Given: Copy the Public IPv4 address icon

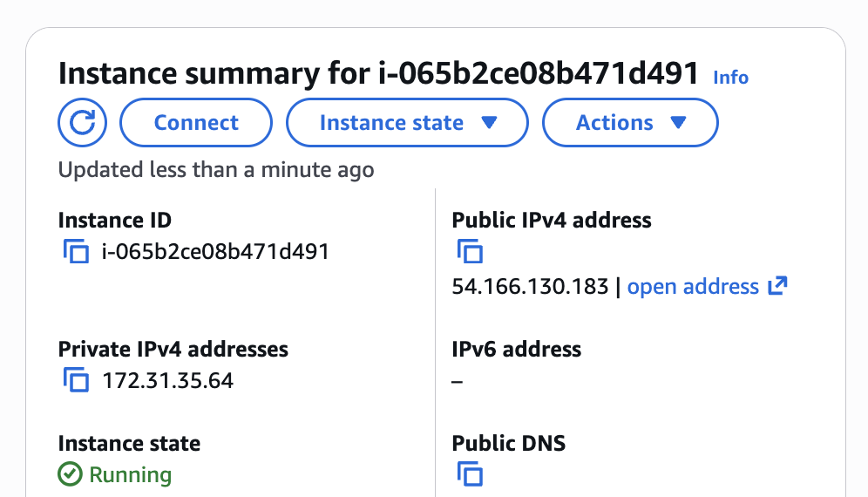Looking at the screenshot, I should pos(470,253).
